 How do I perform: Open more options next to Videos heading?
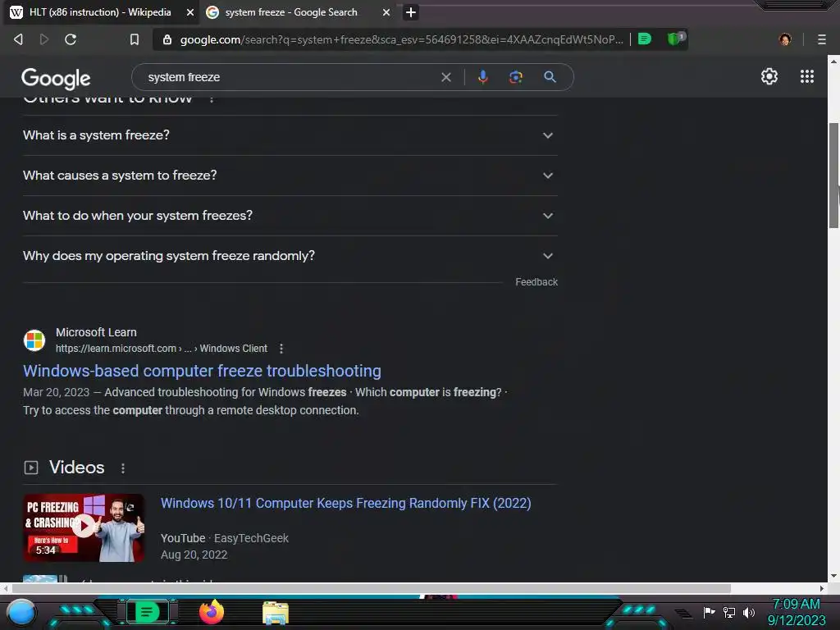123,468
